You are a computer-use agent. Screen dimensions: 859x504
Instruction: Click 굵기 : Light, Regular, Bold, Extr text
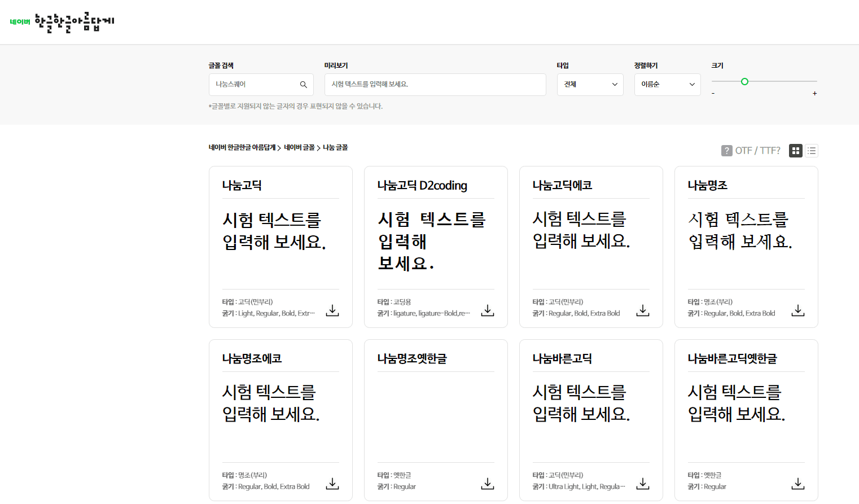coord(269,314)
